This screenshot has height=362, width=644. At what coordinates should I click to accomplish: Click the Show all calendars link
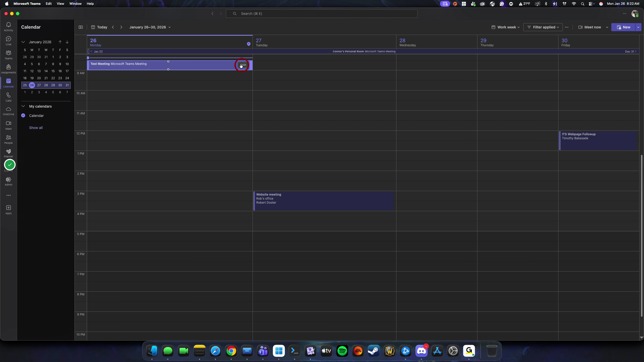coord(36,128)
